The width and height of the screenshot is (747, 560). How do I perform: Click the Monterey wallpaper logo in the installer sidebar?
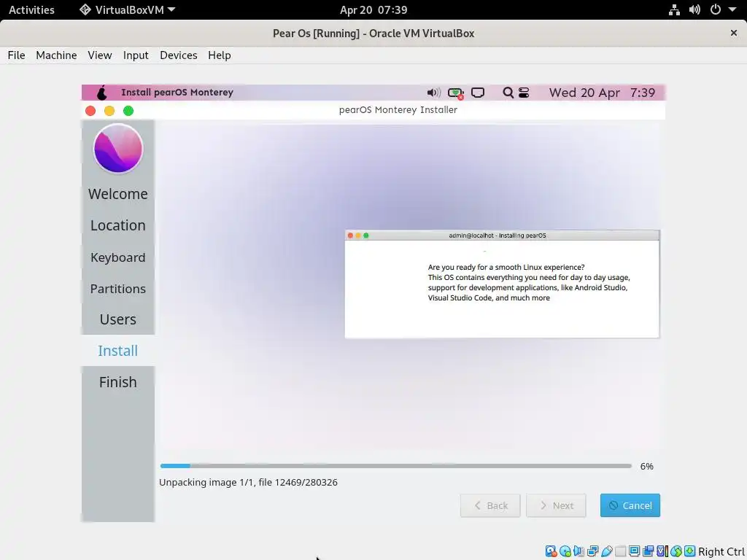(x=117, y=149)
